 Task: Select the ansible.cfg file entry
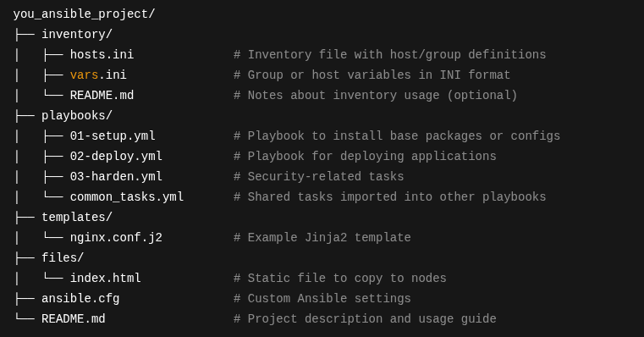(80, 298)
